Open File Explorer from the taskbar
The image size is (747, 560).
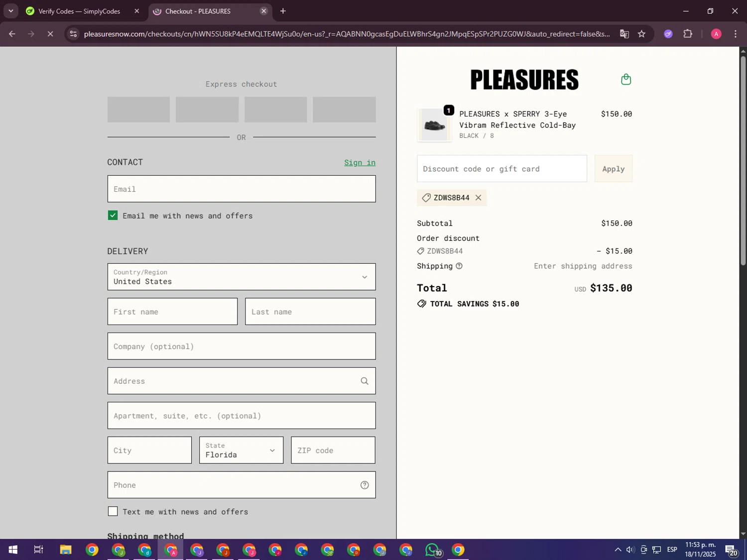(x=66, y=550)
